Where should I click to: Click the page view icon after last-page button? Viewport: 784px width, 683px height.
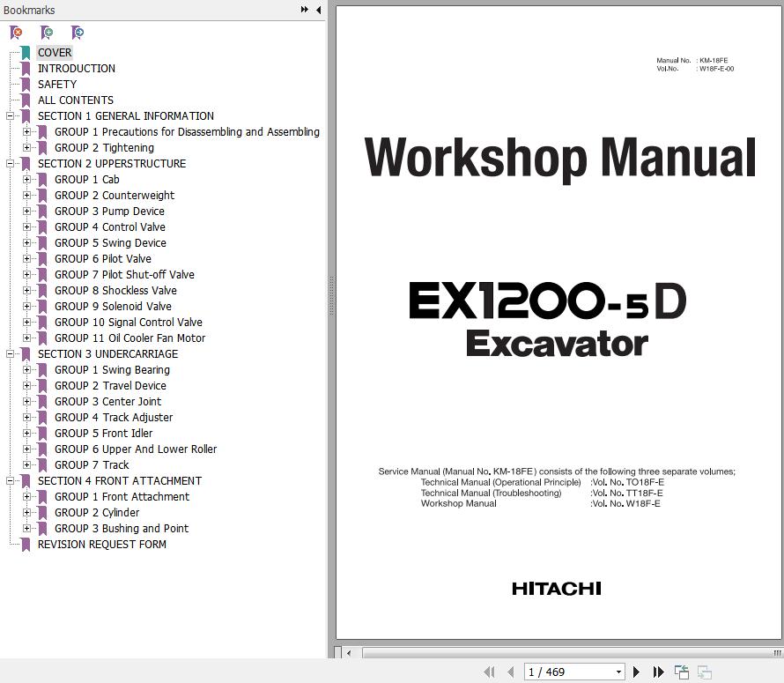[x=682, y=672]
